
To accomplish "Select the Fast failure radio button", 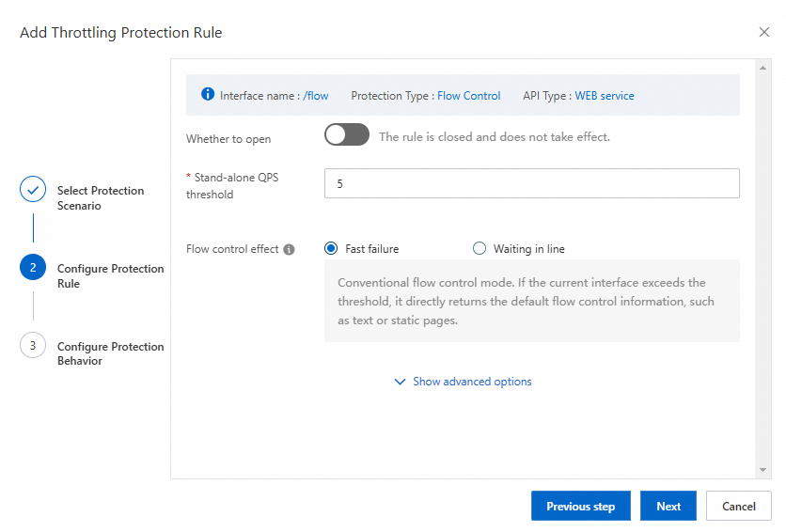I will tap(331, 249).
